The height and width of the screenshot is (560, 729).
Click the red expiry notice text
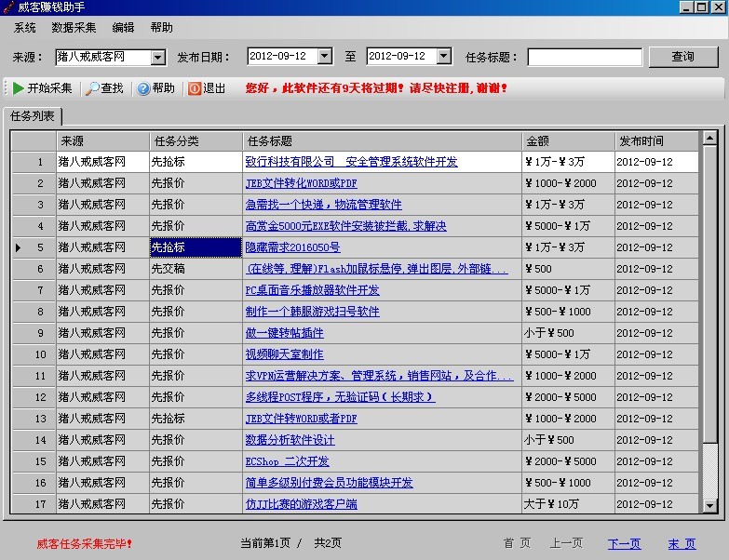point(376,88)
